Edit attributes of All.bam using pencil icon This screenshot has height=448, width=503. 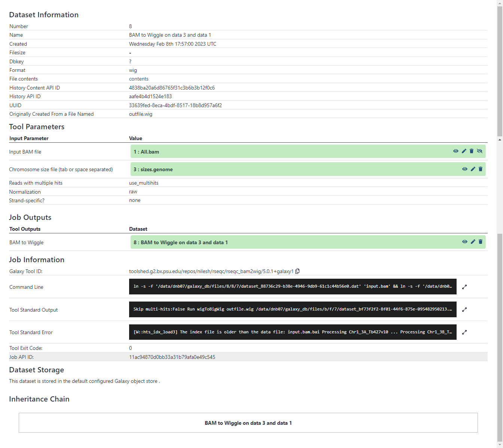(x=464, y=151)
